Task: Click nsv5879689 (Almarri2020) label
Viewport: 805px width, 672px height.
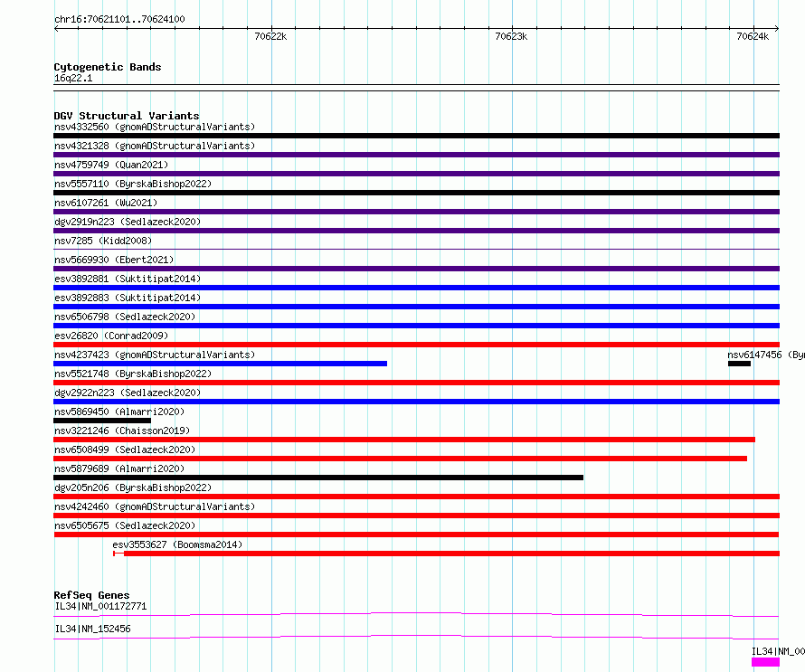Action: 119,469
